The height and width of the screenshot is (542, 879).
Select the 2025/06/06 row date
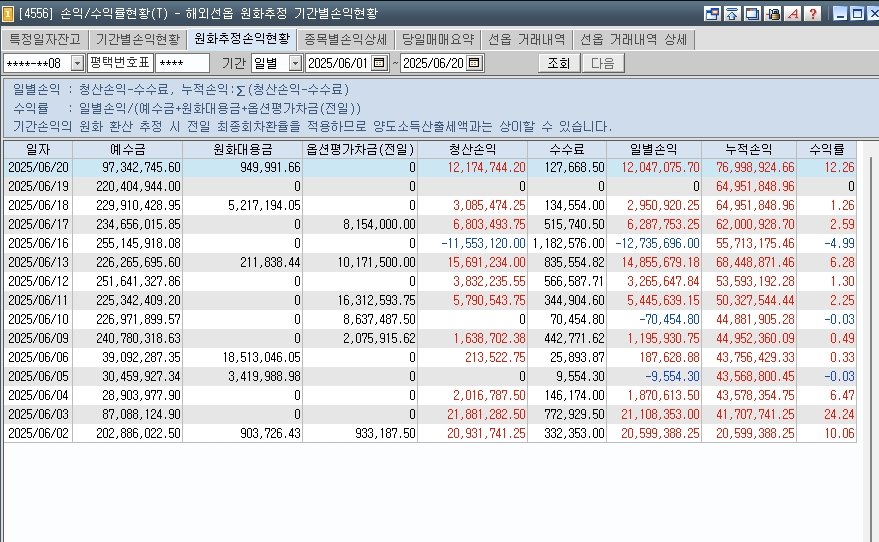[38, 358]
